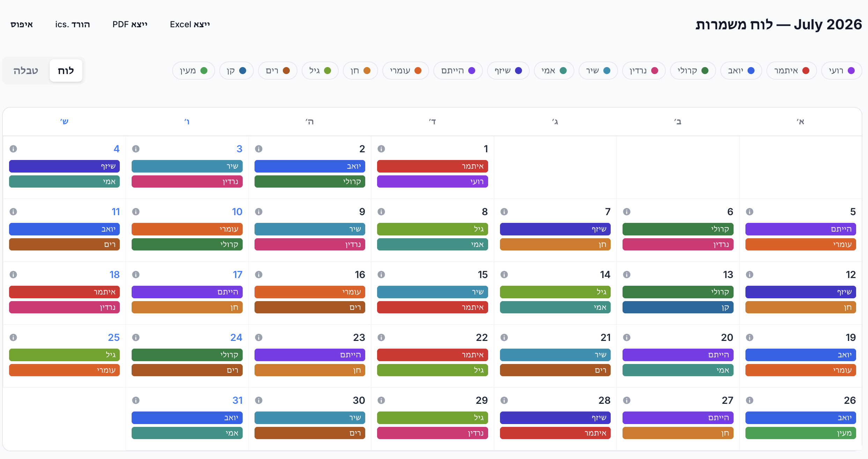Click the info icon on day 19
Viewport: 868px width, 459px height.
[x=750, y=337]
